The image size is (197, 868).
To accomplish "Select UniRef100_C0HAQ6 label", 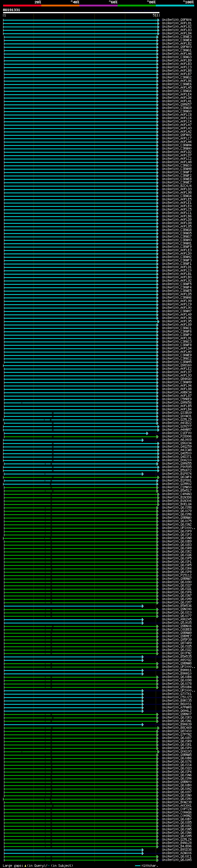I will pyautogui.click(x=177, y=813).
